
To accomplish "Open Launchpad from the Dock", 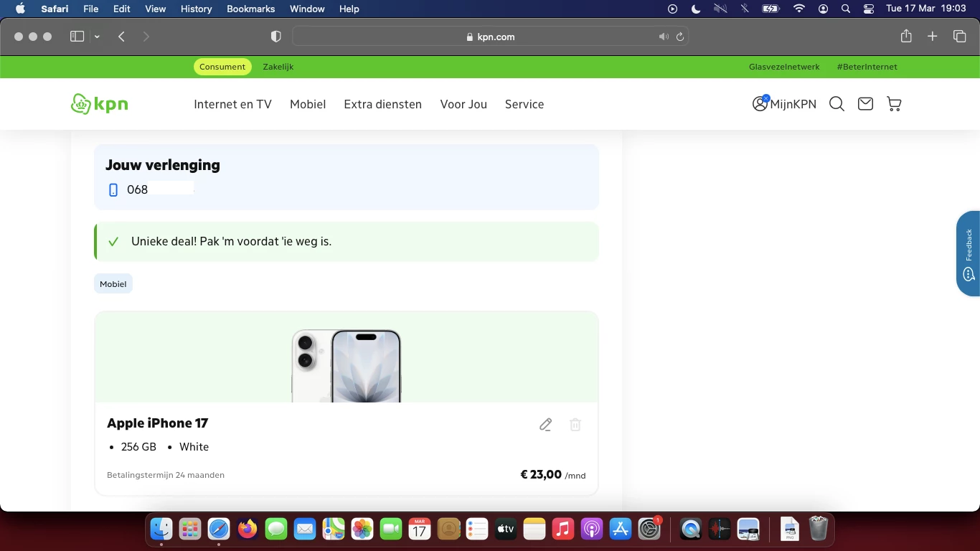I will [x=190, y=529].
